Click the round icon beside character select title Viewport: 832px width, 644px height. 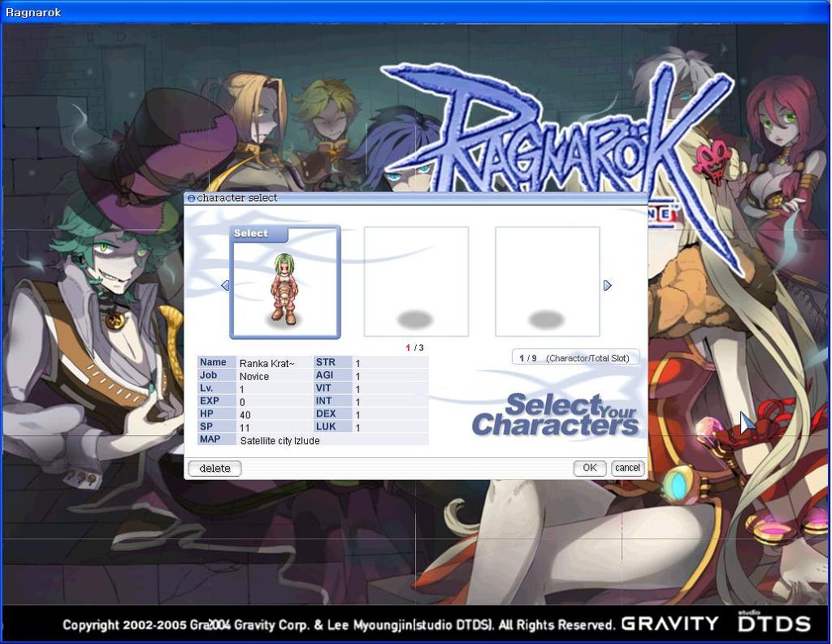(191, 198)
